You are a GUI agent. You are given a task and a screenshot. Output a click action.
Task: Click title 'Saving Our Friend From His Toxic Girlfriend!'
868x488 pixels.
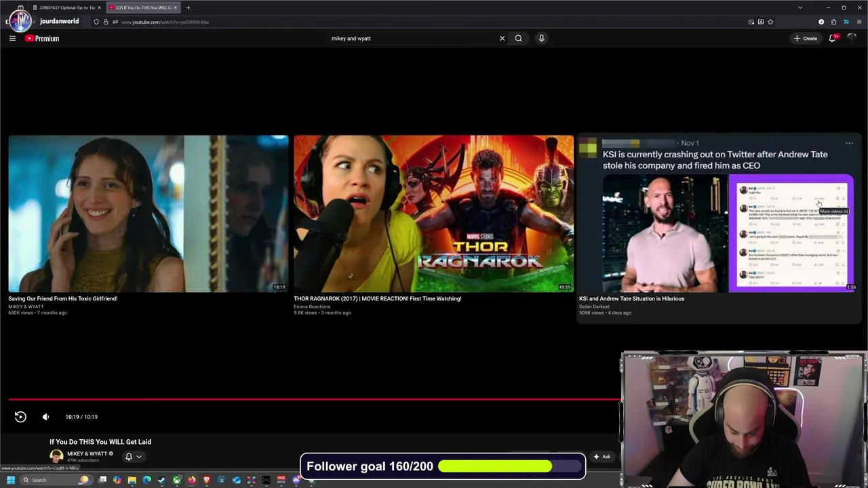(63, 298)
